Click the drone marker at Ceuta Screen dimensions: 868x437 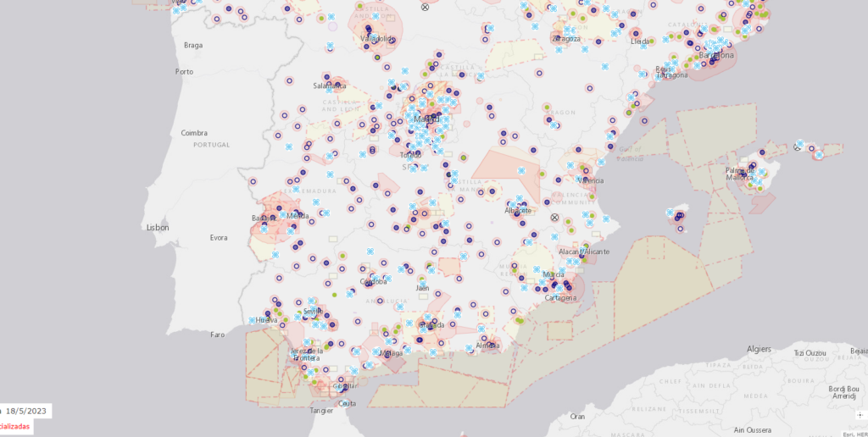pos(344,403)
